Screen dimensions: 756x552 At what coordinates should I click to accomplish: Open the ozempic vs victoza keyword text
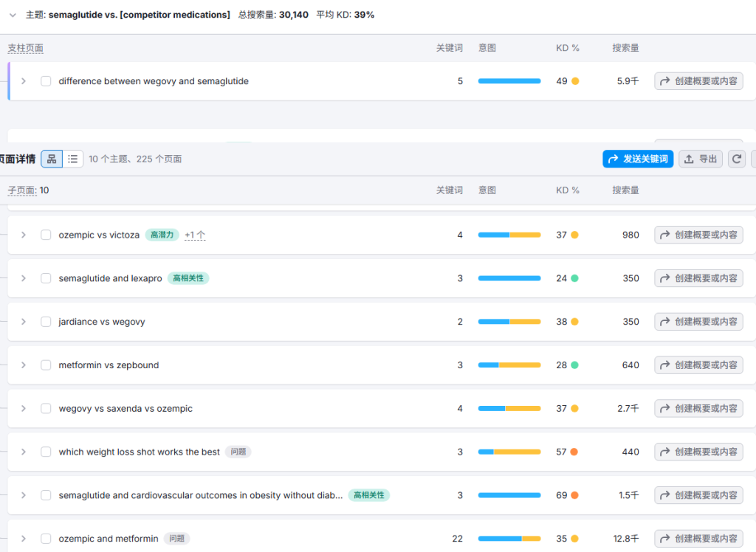tap(99, 235)
